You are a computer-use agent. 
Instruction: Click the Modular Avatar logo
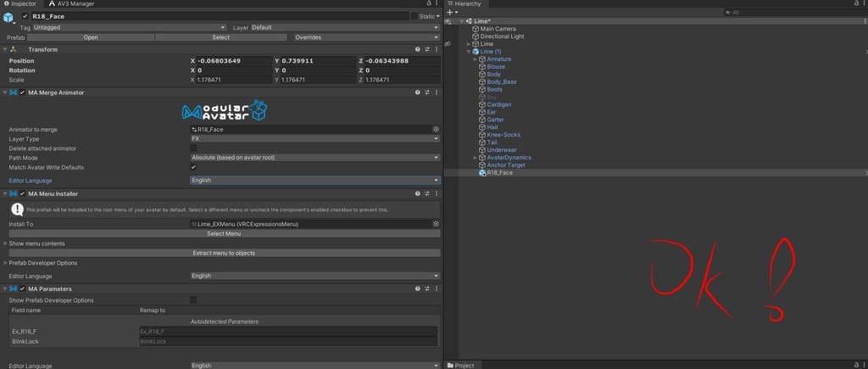225,110
